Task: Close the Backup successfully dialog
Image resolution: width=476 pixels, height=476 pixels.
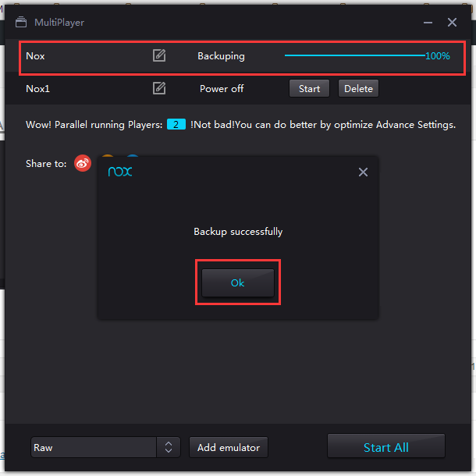Action: (363, 172)
